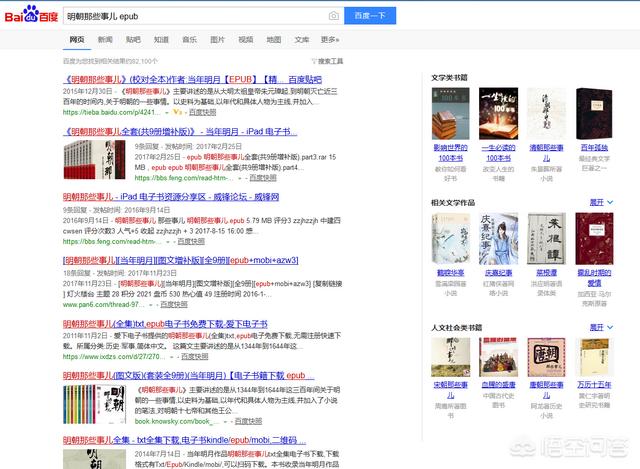This screenshot has height=469, width=640.
Task: Open the 万历十五年 text link
Action: pos(594,385)
